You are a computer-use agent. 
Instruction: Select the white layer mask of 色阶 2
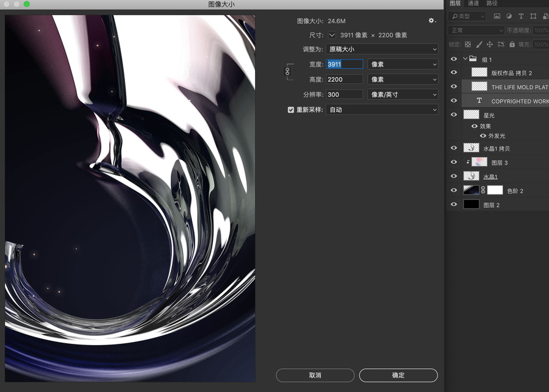coord(495,190)
